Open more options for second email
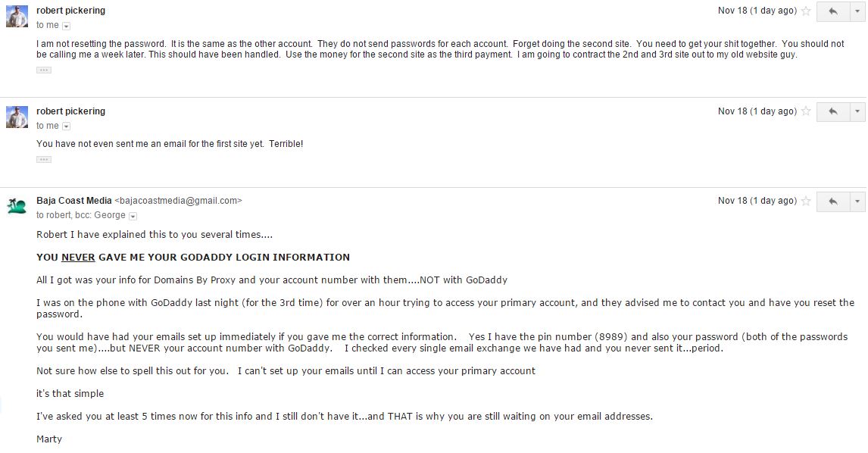 pyautogui.click(x=857, y=112)
